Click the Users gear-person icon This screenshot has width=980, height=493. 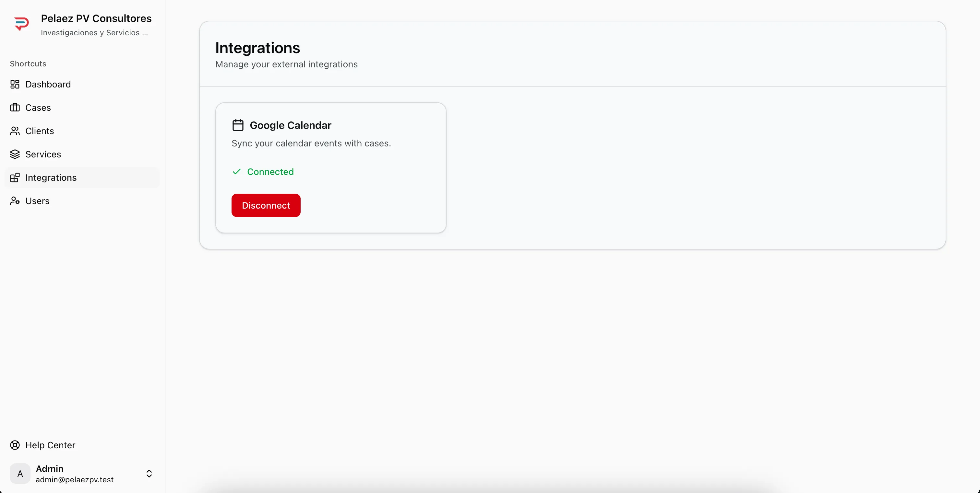(x=15, y=201)
